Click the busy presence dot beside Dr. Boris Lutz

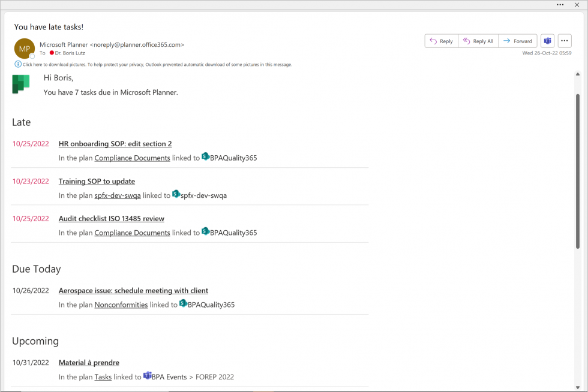pos(52,53)
